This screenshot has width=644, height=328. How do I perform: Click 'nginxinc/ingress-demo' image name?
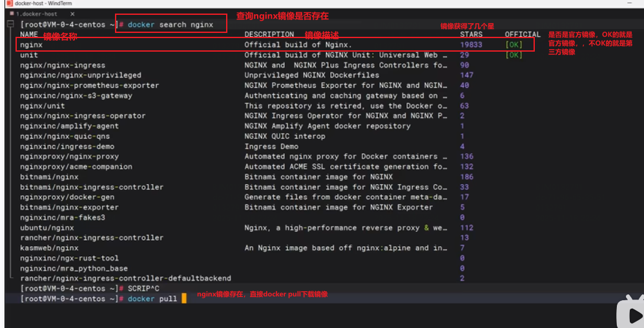[67, 147]
